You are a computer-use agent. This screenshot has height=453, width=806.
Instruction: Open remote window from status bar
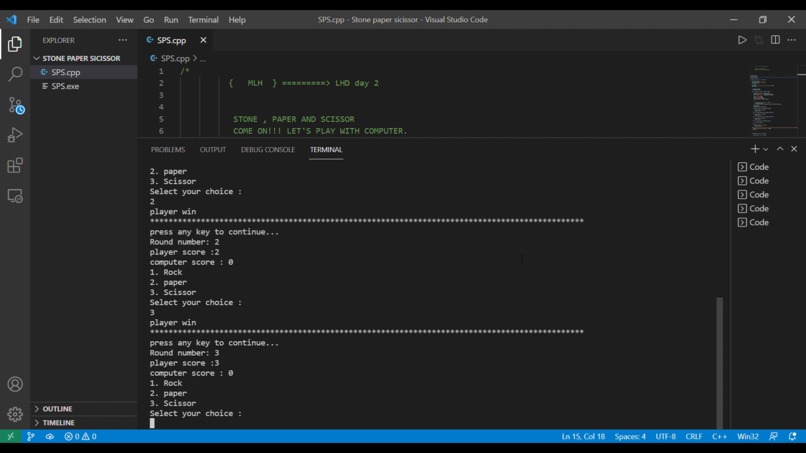point(10,437)
